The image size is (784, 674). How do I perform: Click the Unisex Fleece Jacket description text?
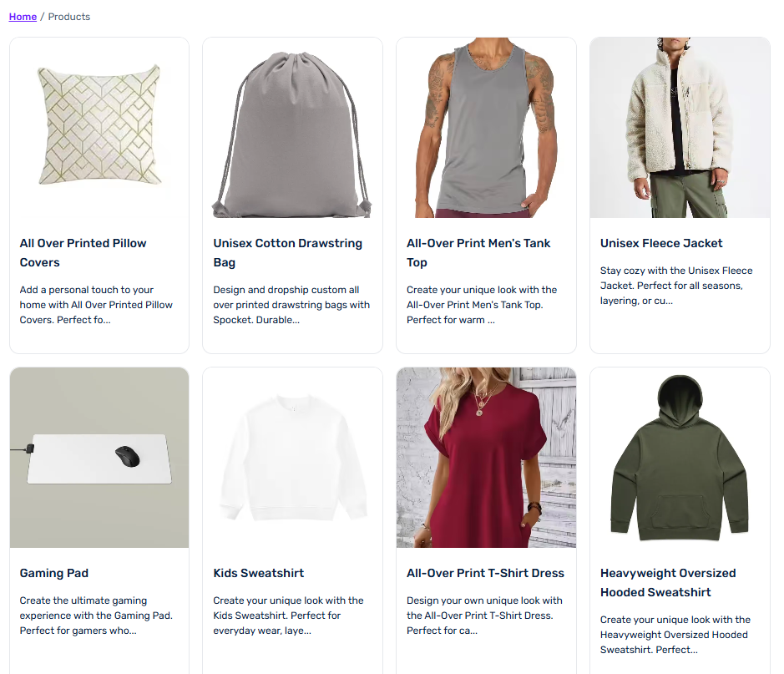[x=676, y=286]
